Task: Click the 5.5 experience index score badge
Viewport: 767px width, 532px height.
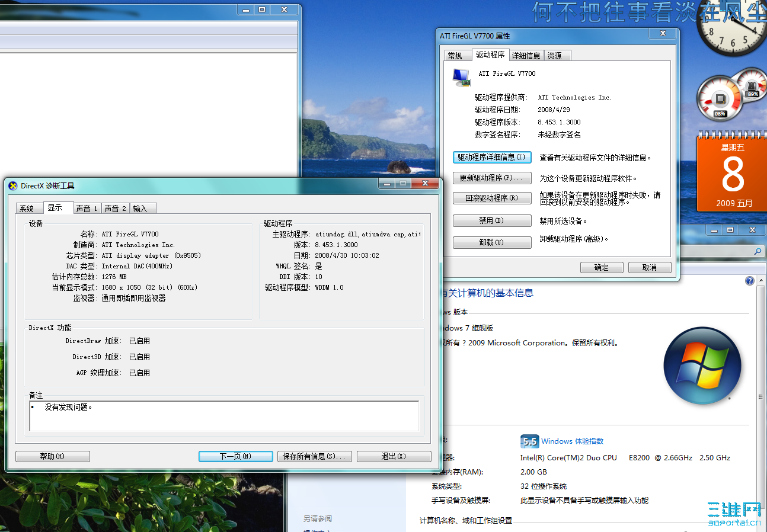Action: 529,441
